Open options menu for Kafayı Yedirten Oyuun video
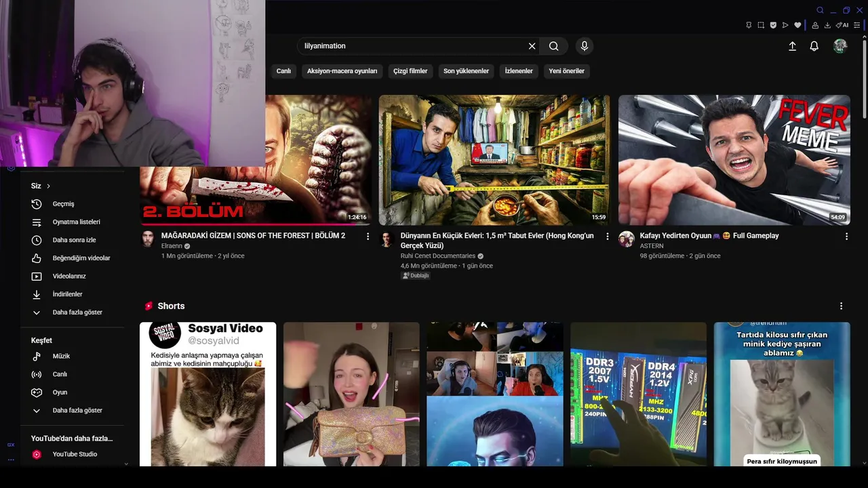The image size is (868, 488). (846, 237)
